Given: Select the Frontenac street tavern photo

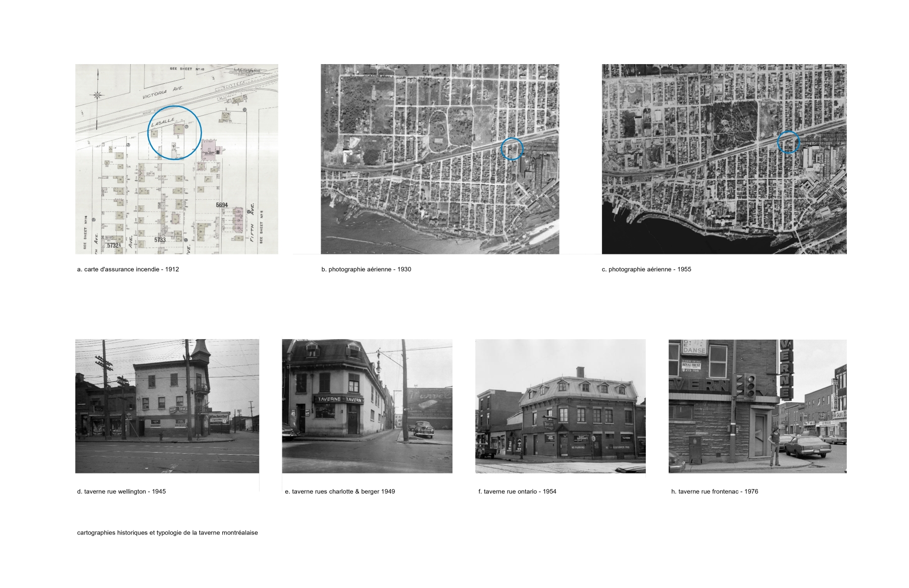Looking at the screenshot, I should pos(757,406).
